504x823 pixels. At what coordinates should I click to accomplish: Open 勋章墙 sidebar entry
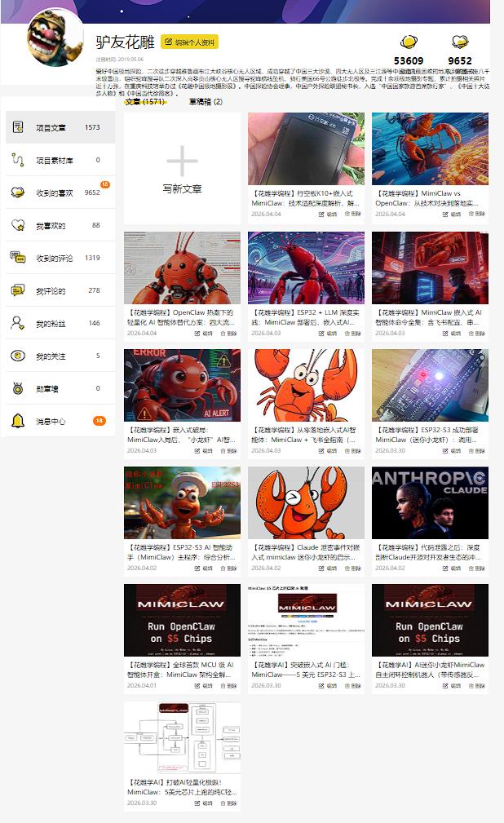(60, 388)
